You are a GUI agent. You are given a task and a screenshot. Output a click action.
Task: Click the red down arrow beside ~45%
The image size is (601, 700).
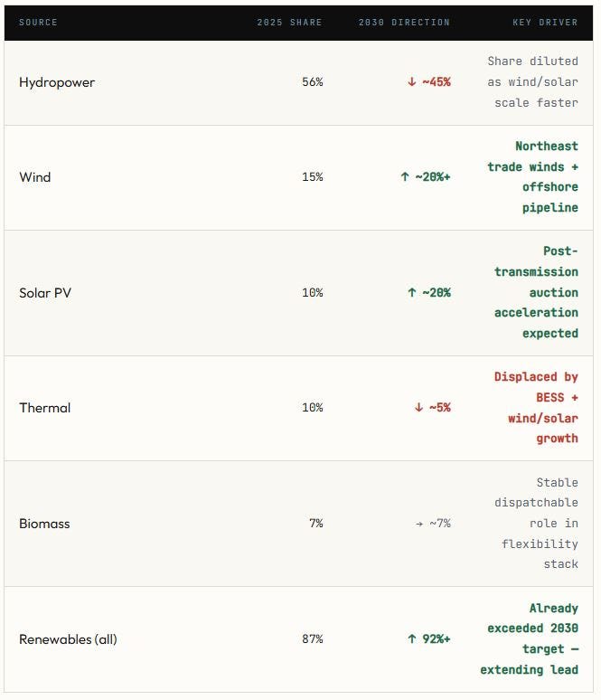(412, 81)
